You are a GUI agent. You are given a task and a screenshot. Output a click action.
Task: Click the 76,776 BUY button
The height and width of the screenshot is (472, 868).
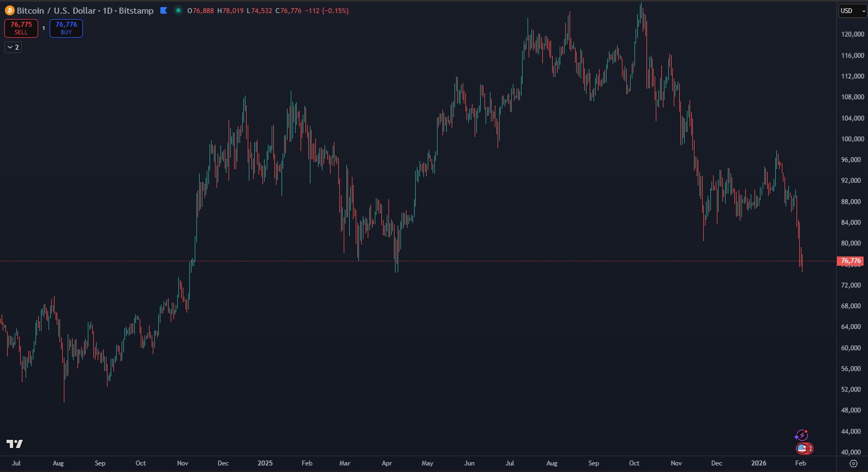pos(66,28)
